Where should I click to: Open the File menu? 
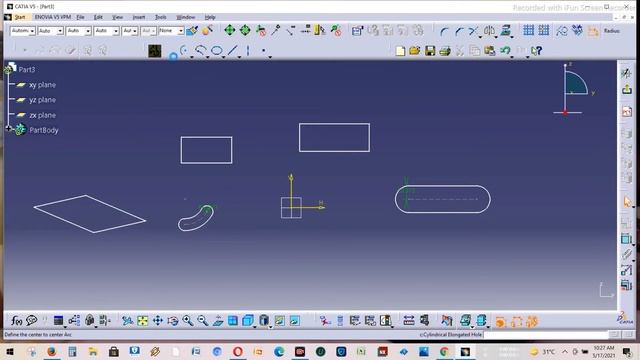coord(80,17)
